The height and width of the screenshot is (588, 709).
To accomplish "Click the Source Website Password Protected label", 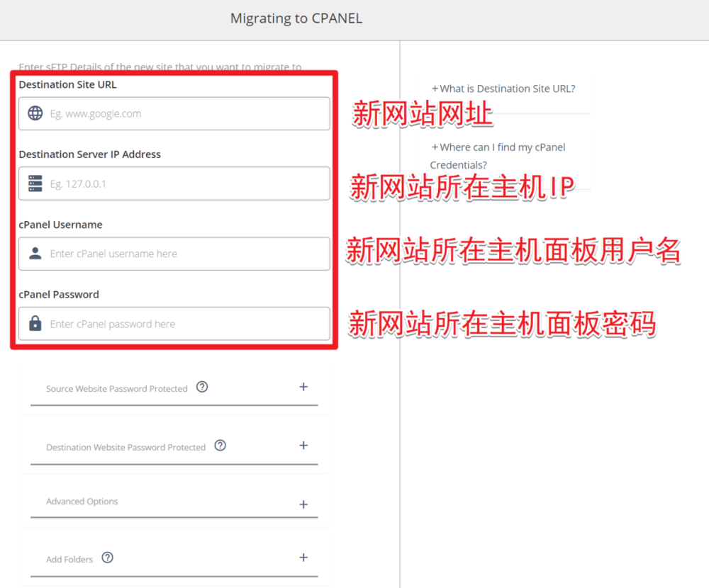I will [117, 389].
